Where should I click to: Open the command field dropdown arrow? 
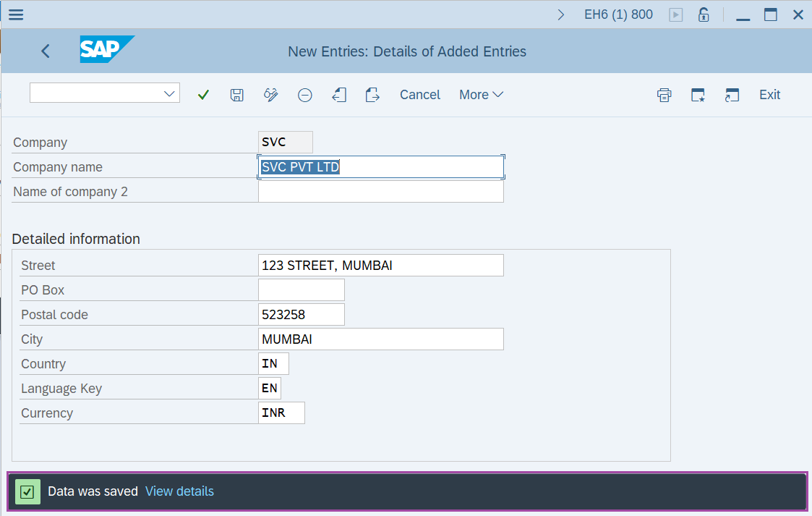click(x=168, y=93)
